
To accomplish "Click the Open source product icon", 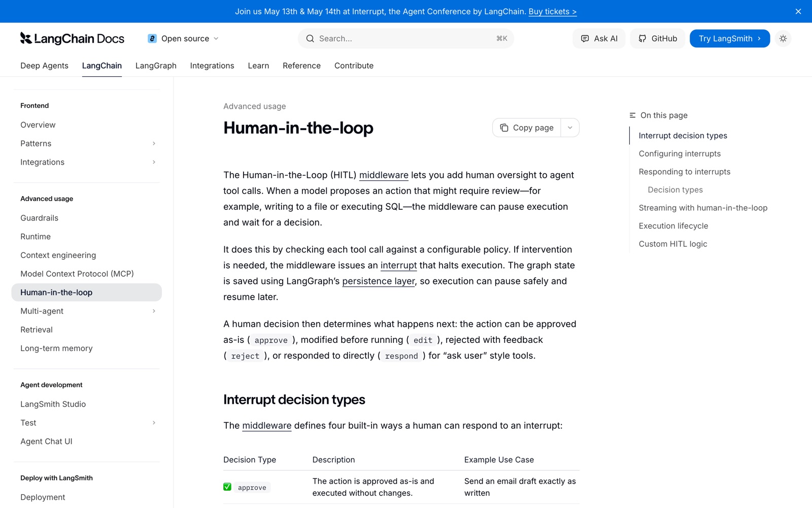I will (x=152, y=39).
